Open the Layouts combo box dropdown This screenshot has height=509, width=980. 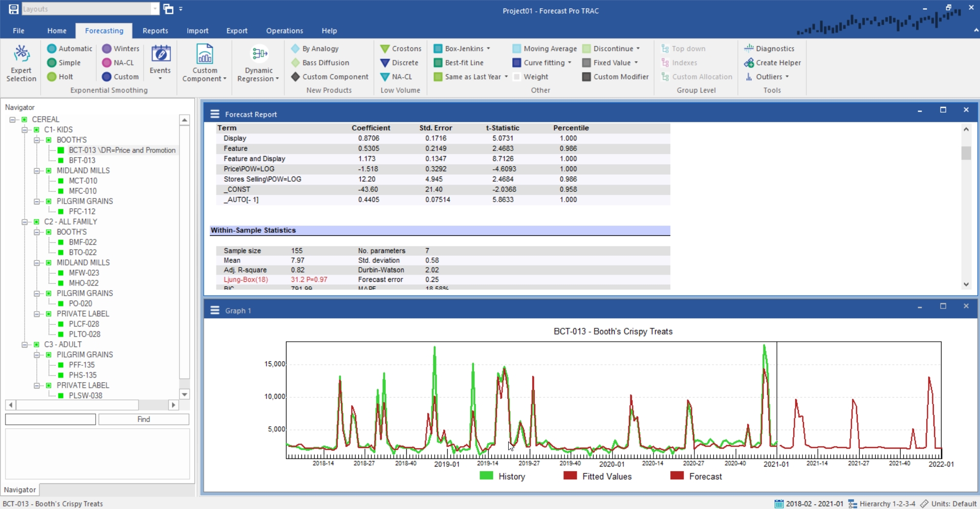coord(155,9)
